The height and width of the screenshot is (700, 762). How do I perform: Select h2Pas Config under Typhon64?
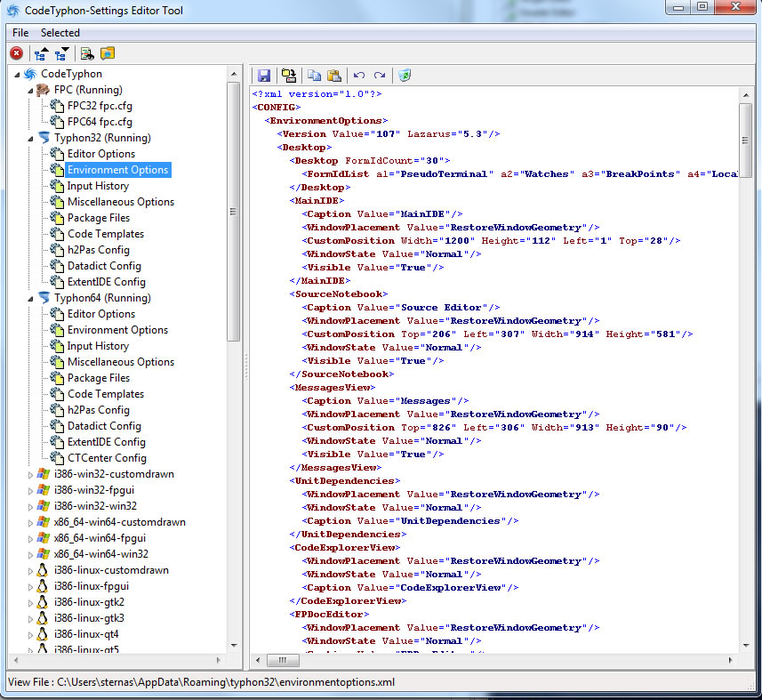pyautogui.click(x=98, y=410)
